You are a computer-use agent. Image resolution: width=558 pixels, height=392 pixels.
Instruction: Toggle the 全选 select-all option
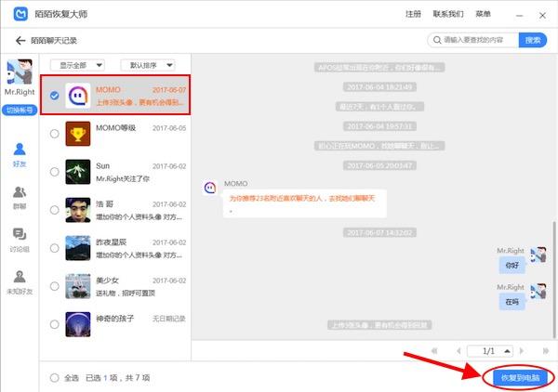pos(55,377)
